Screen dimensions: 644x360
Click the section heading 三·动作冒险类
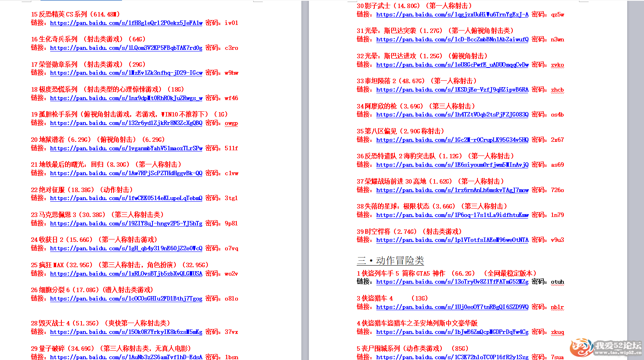point(390,260)
